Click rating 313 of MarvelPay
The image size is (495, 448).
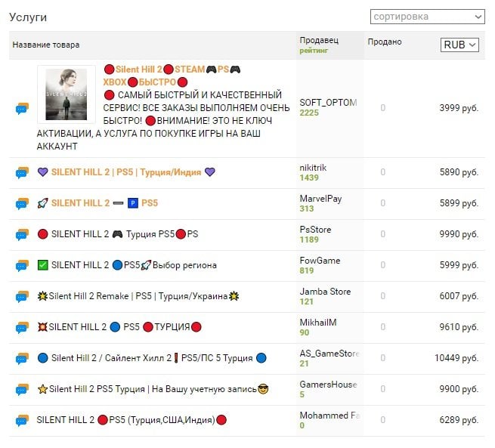pyautogui.click(x=307, y=209)
